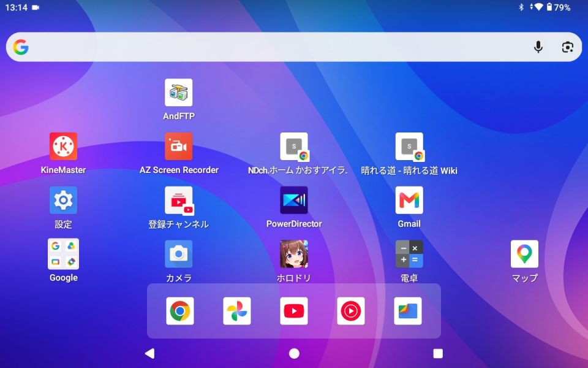Tap the Google Lens camera icon
The image size is (588, 368).
click(567, 47)
